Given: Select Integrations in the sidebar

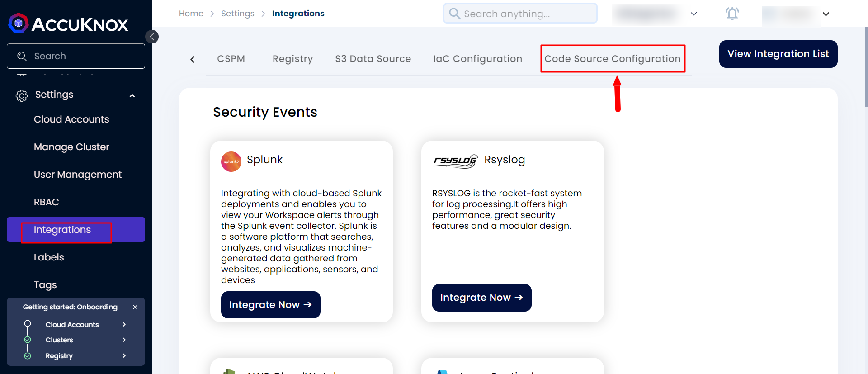Looking at the screenshot, I should coord(76,230).
